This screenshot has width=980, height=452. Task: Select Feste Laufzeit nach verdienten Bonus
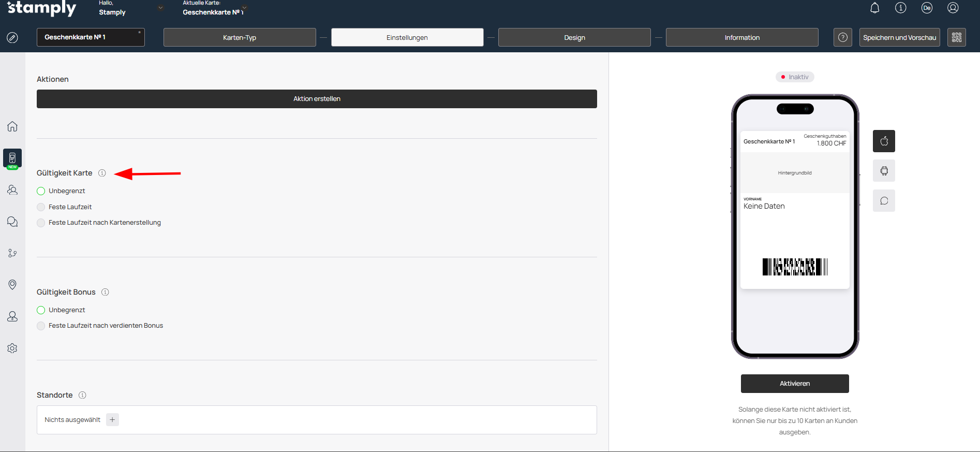pyautogui.click(x=41, y=326)
